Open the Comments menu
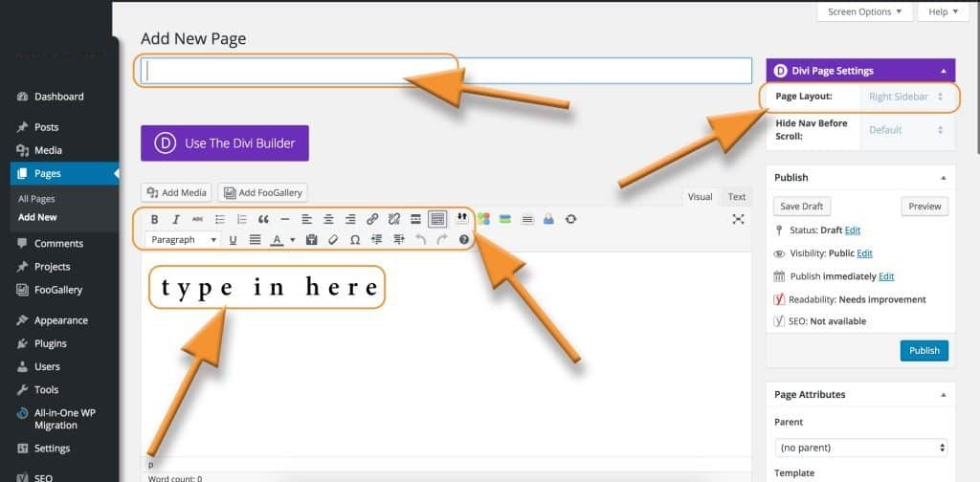Viewport: 980px width, 482px height. click(x=58, y=244)
